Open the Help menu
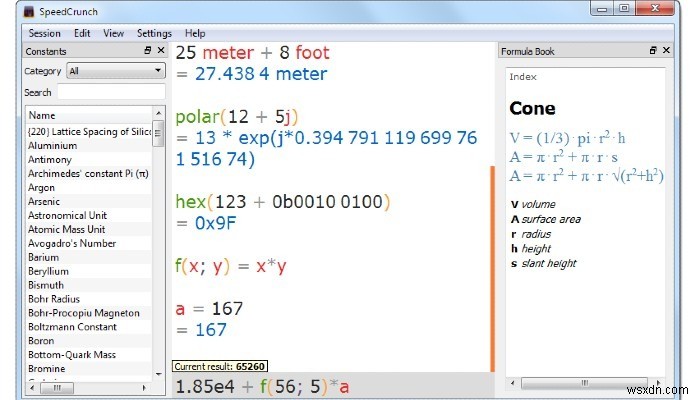Viewport: 700px width, 400px height. 195,33
